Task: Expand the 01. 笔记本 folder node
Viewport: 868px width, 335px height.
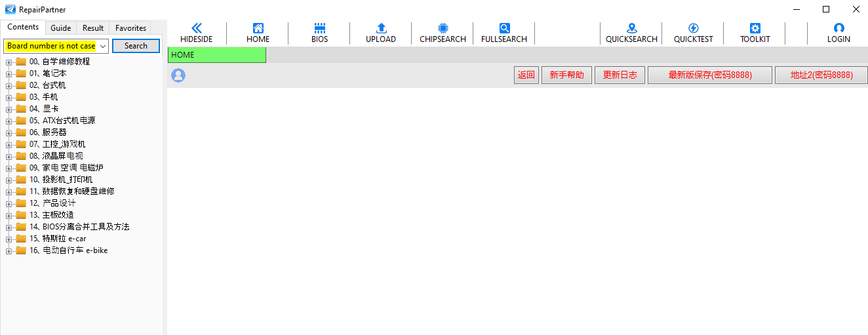Action: point(9,73)
